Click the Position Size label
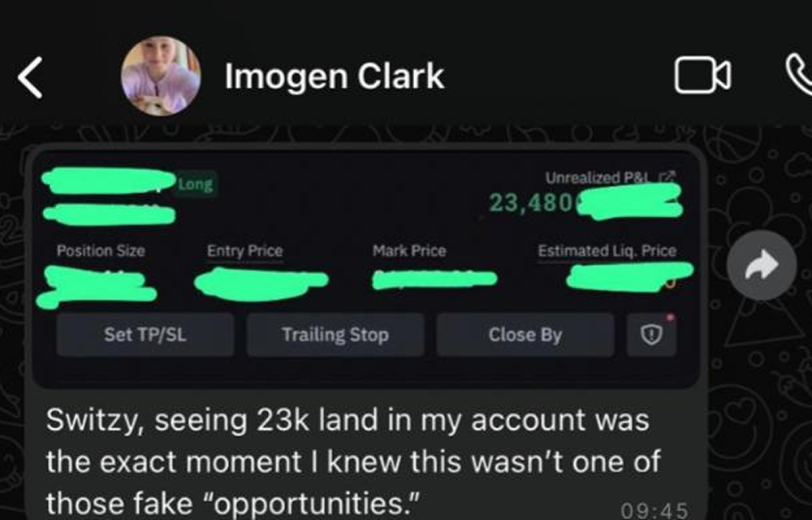The image size is (812, 520). [x=101, y=251]
